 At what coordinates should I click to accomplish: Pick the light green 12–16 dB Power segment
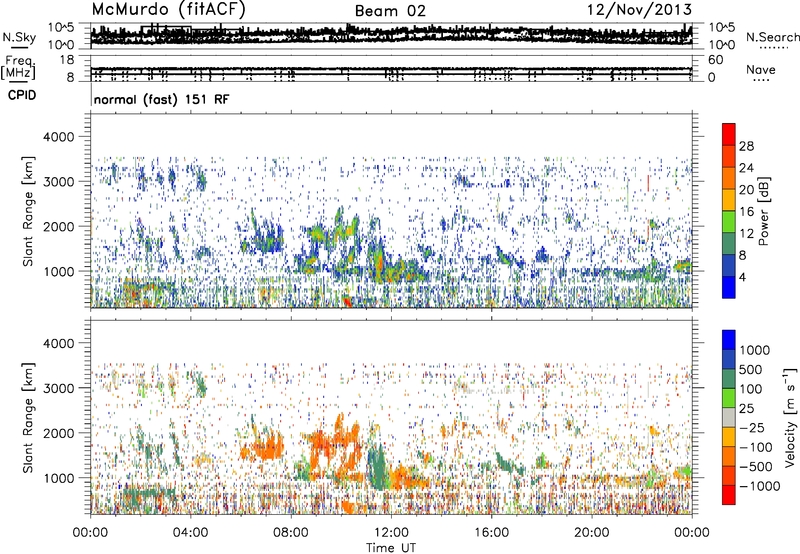click(x=729, y=222)
